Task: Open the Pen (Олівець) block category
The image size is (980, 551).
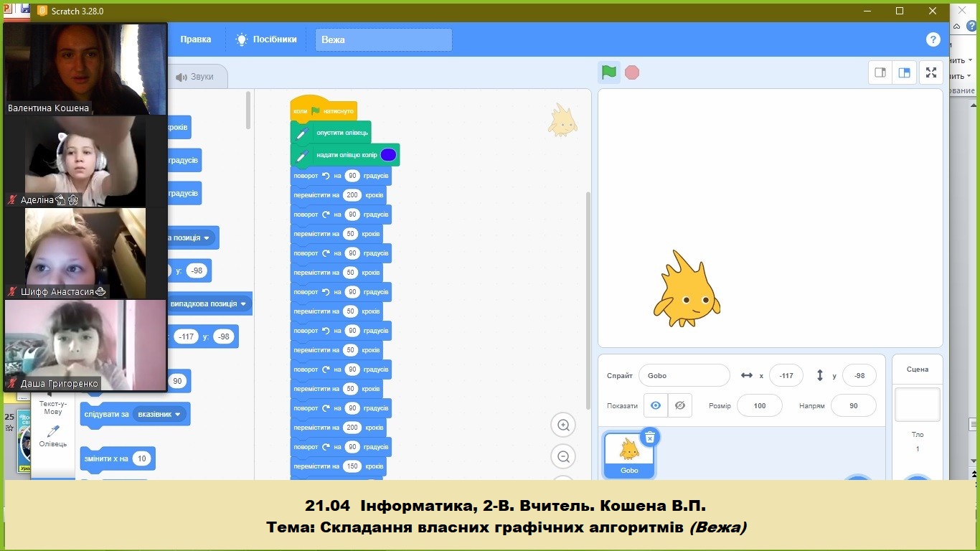Action: (x=53, y=435)
